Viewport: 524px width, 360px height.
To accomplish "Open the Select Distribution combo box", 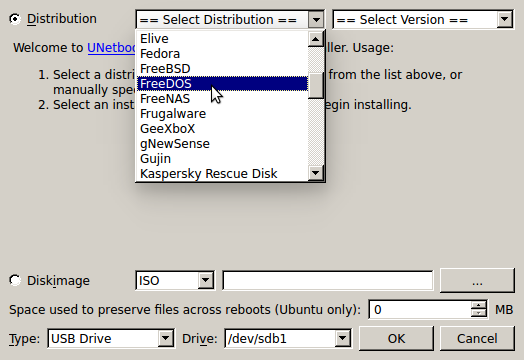I will tap(230, 20).
